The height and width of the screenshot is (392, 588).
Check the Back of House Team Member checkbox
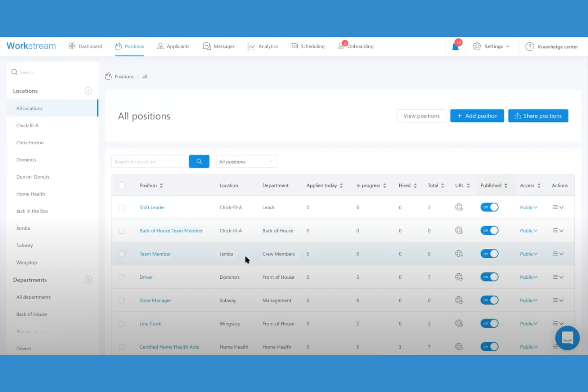point(122,231)
